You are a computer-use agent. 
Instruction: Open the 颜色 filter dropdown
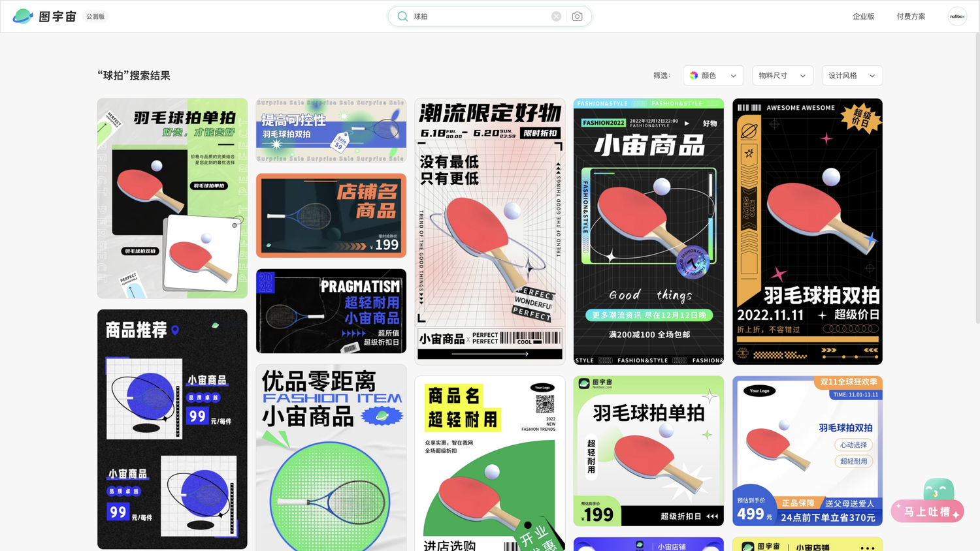pos(713,76)
